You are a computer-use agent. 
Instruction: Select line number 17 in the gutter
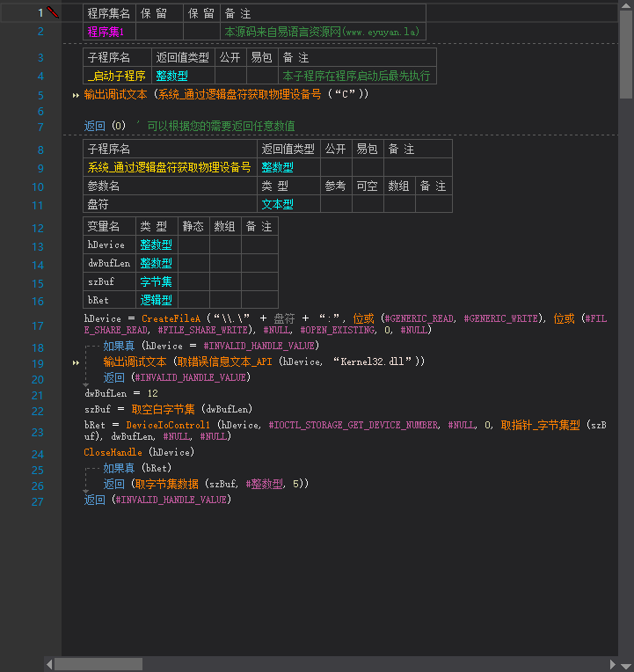[x=38, y=326]
